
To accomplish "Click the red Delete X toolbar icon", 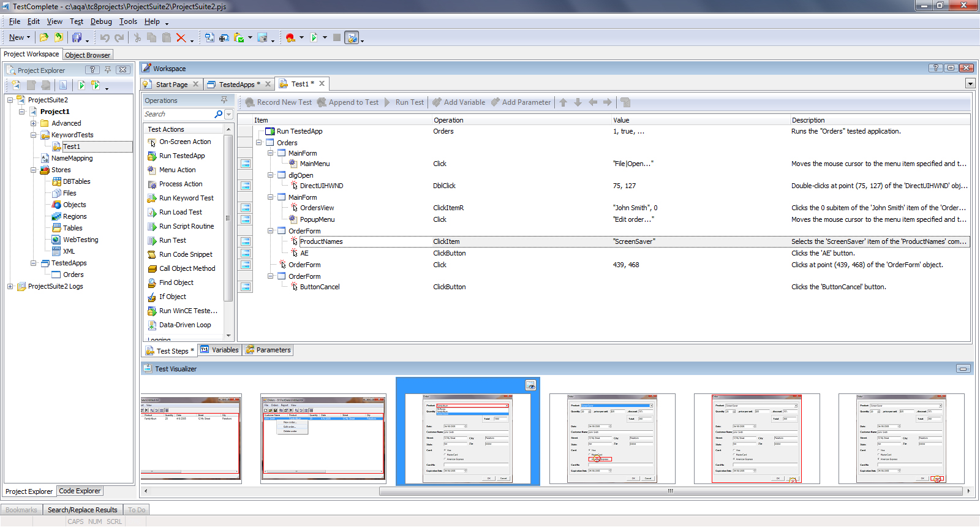I will point(181,38).
